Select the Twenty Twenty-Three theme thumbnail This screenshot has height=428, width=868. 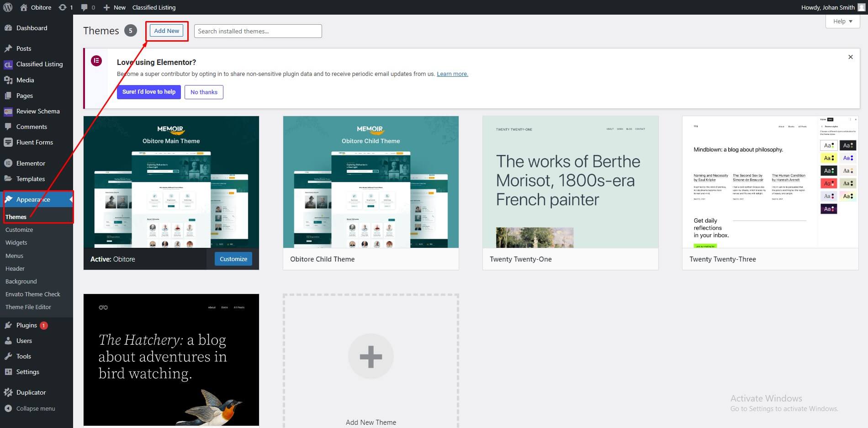pyautogui.click(x=770, y=182)
